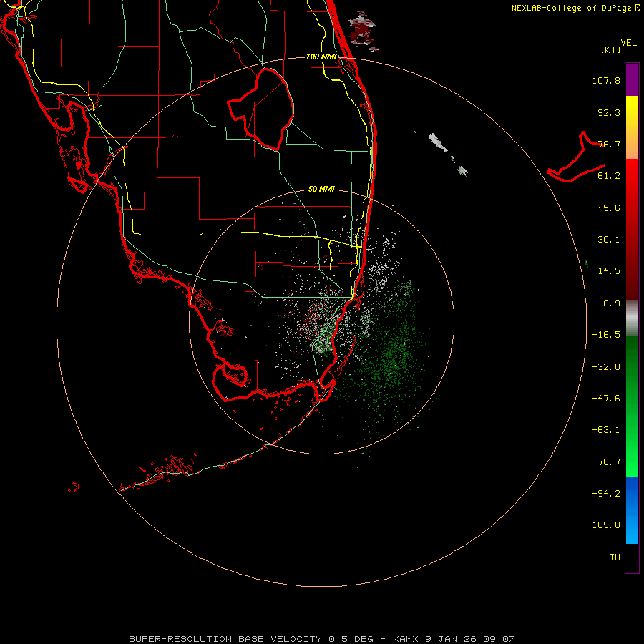Click the 14.5 legend value
The height and width of the screenshot is (644, 644).
pyautogui.click(x=609, y=271)
